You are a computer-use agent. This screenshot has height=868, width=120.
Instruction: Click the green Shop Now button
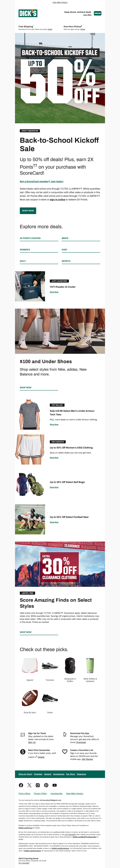pyautogui.click(x=28, y=210)
